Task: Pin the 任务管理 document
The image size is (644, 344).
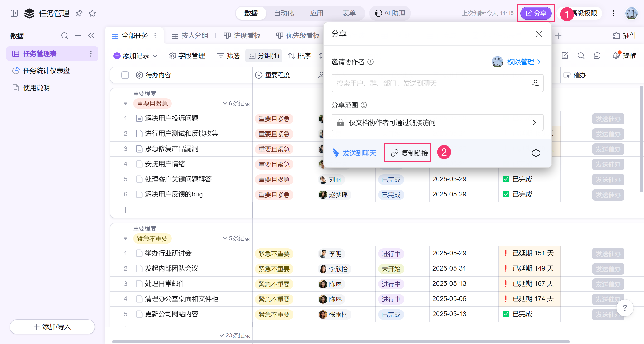Action: click(79, 13)
